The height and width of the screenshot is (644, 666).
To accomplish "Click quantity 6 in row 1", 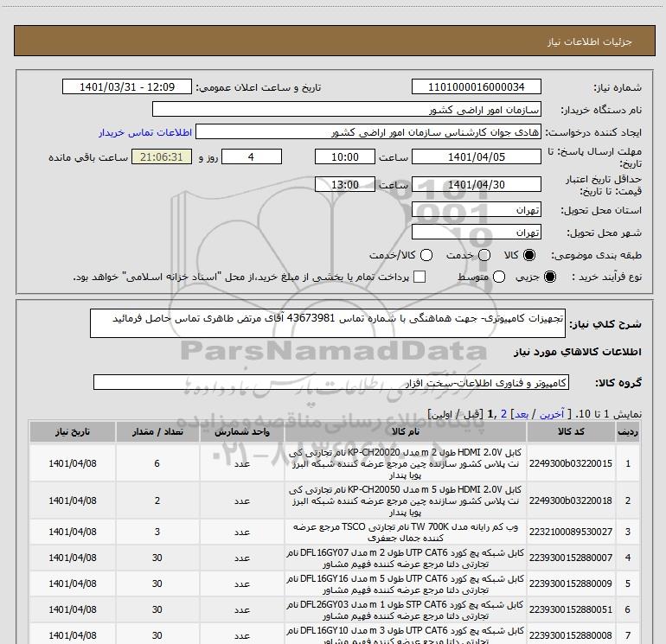I will point(157,463).
